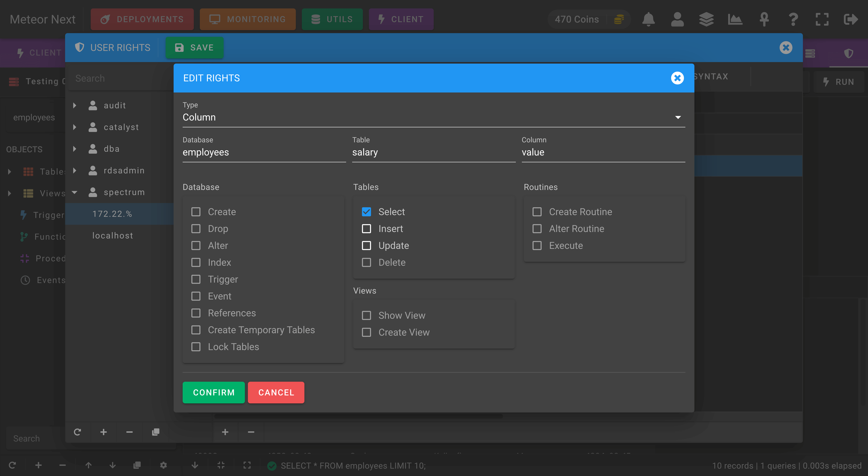Expand the rdsadmin user node
The height and width of the screenshot is (476, 868).
[75, 171]
